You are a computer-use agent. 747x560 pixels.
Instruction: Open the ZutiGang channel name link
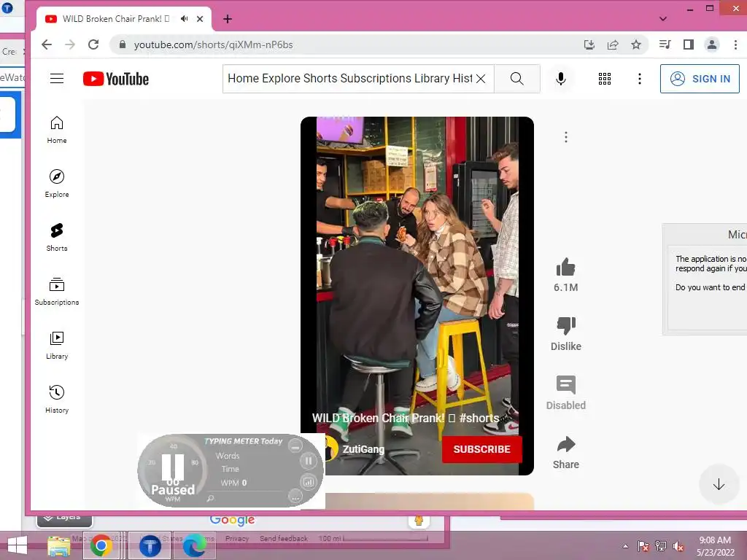click(x=363, y=449)
